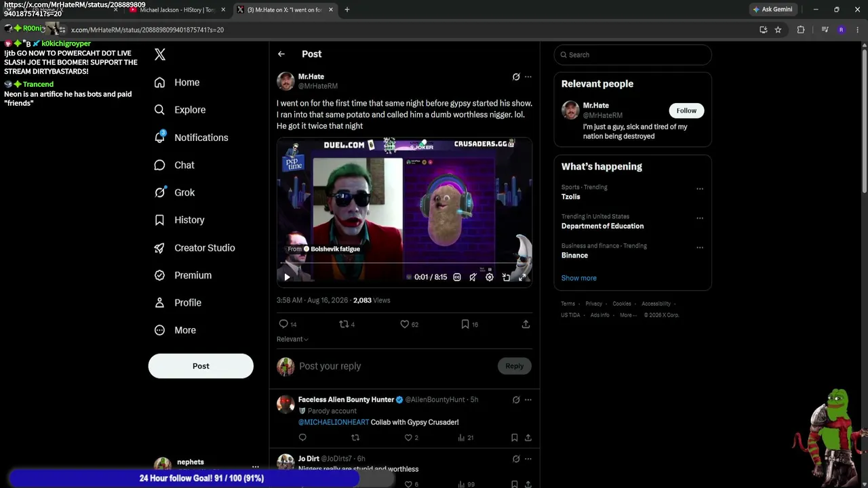868x488 pixels.
Task: Seek along the video progress bar
Action: (405, 262)
